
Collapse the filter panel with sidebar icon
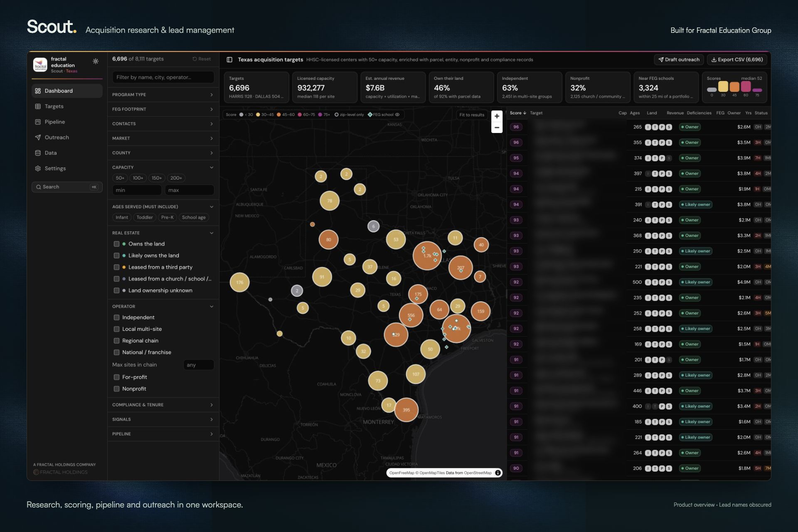229,59
